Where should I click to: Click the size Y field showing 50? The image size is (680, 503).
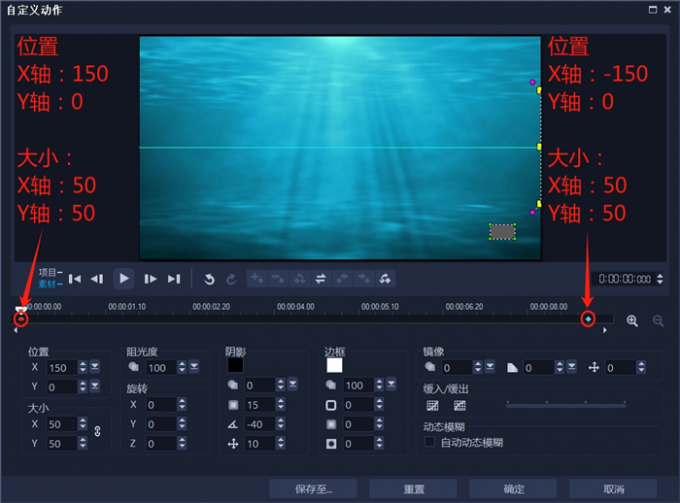click(62, 443)
